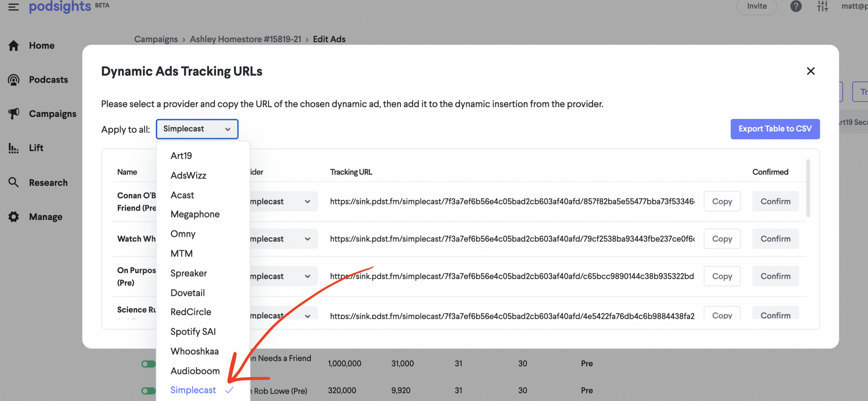Open the hamburger menu icon
868x401 pixels.
coord(13,7)
